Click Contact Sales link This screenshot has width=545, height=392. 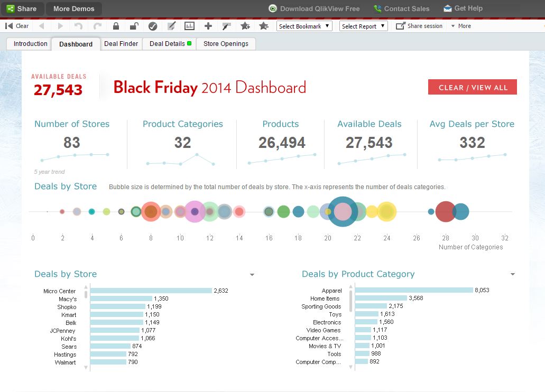(401, 8)
